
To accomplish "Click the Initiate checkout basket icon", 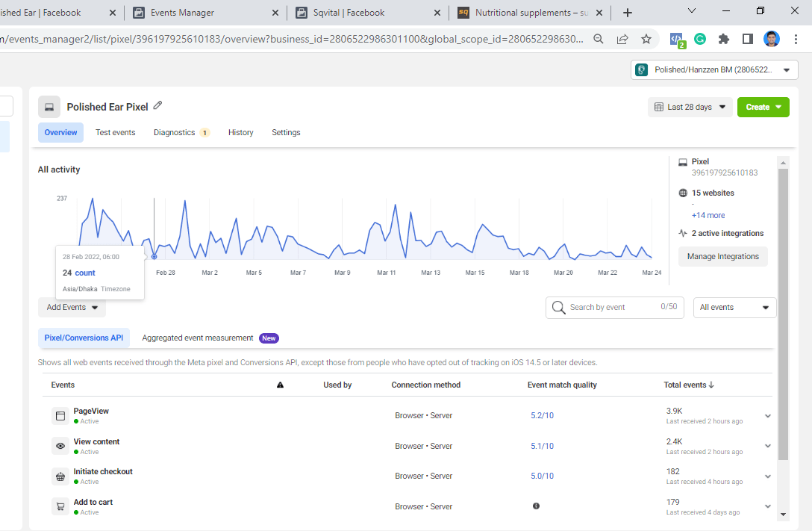I will [x=60, y=476].
